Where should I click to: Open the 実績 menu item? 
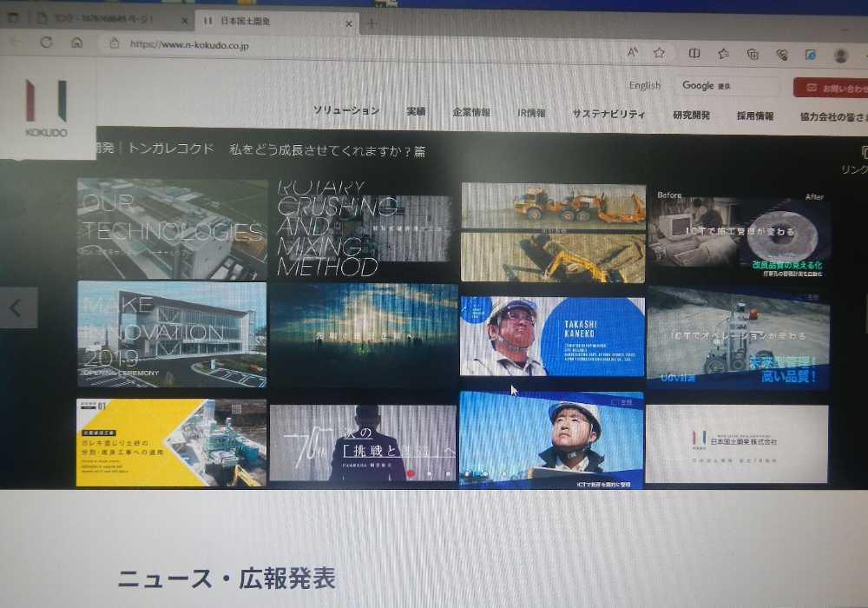tap(416, 111)
